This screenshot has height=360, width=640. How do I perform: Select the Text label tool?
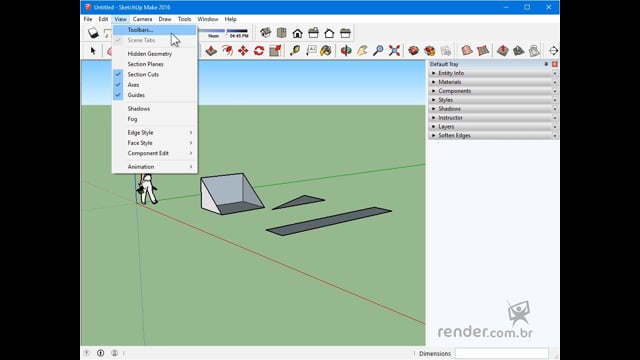(311, 51)
